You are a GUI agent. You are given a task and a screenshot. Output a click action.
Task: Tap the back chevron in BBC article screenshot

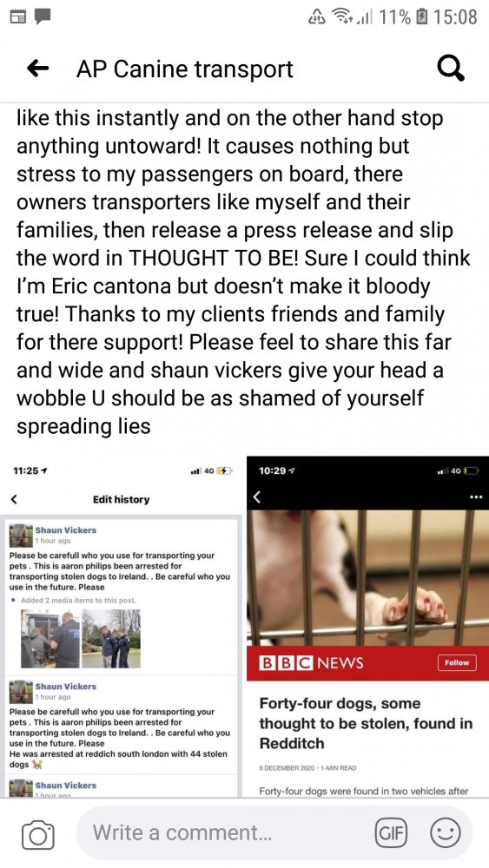(256, 497)
